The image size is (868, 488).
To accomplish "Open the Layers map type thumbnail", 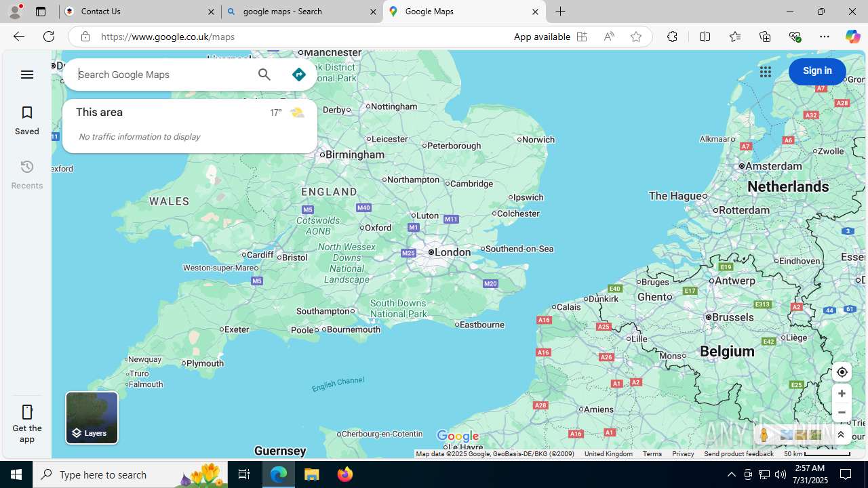I will [x=92, y=418].
